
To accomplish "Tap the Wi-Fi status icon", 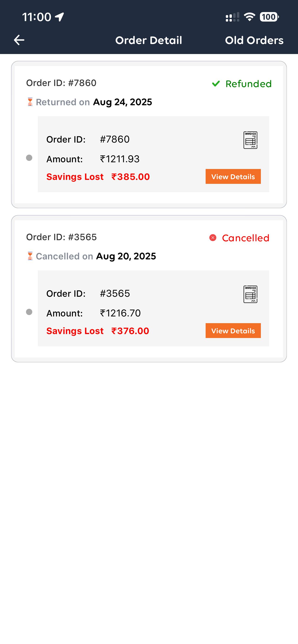I will pyautogui.click(x=249, y=17).
